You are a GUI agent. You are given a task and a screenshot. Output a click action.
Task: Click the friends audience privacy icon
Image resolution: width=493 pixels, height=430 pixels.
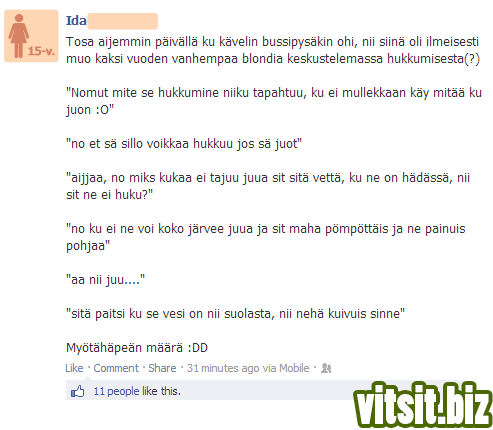(326, 368)
